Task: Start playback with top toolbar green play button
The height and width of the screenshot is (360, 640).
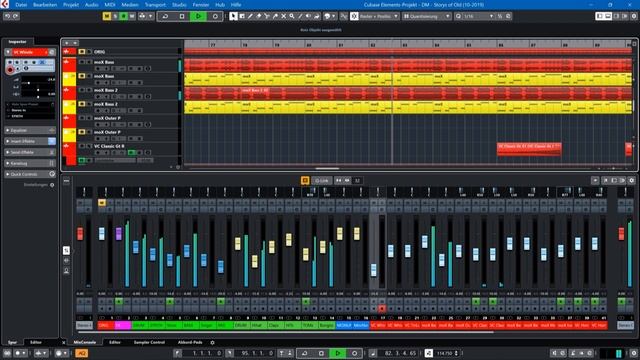Action: tap(198, 16)
